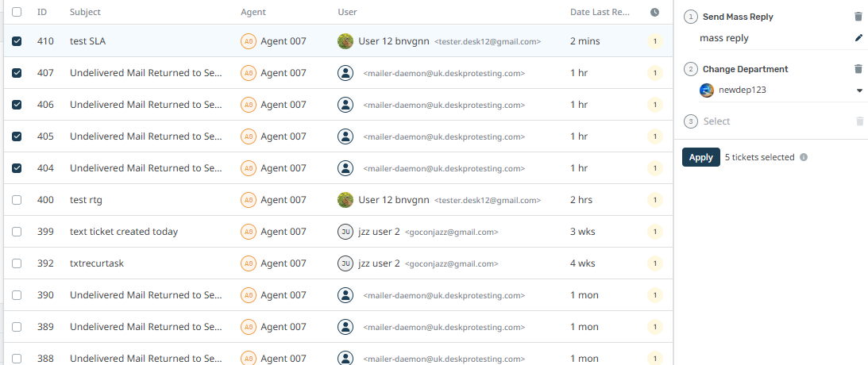Viewport: 868px width, 365px height.
Task: Click user avatar on ticket 400
Action: (345, 200)
